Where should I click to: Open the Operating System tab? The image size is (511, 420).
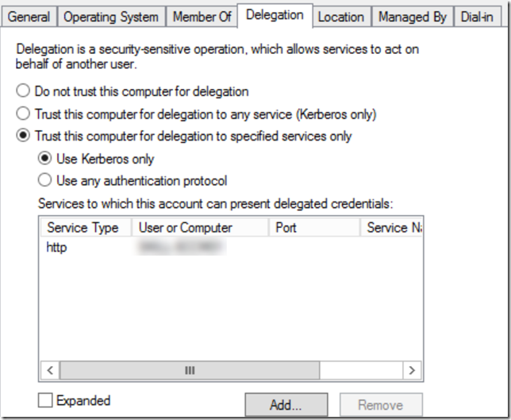coord(111,17)
